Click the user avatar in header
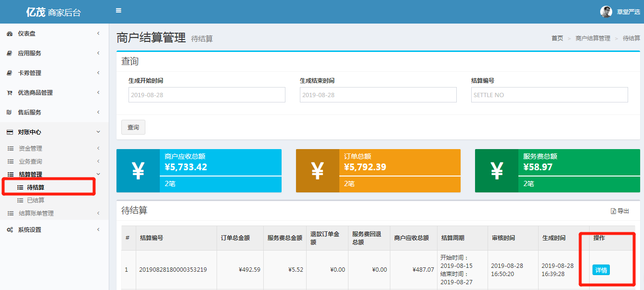The width and height of the screenshot is (644, 290). pos(606,12)
